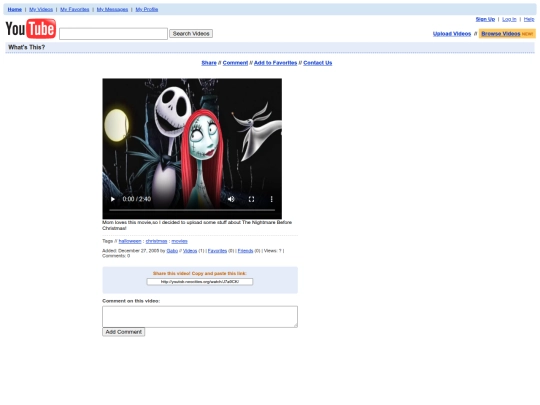540x405 pixels.
Task: Click the 'Share this video! Copy and paste' text
Action: tap(200, 273)
